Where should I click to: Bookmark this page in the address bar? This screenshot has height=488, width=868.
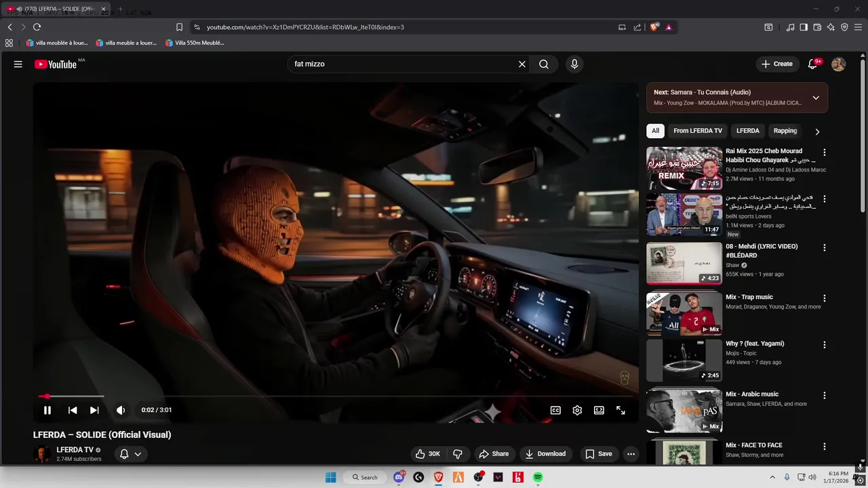tap(179, 27)
